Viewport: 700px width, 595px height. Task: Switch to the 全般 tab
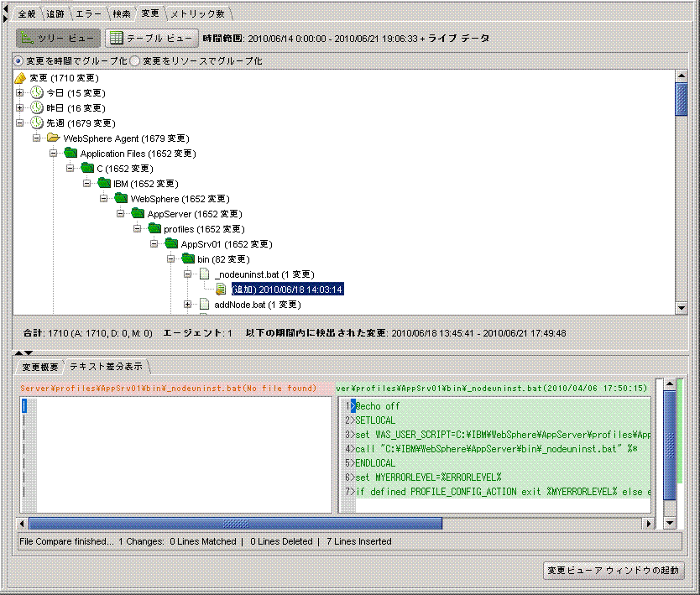tap(27, 13)
